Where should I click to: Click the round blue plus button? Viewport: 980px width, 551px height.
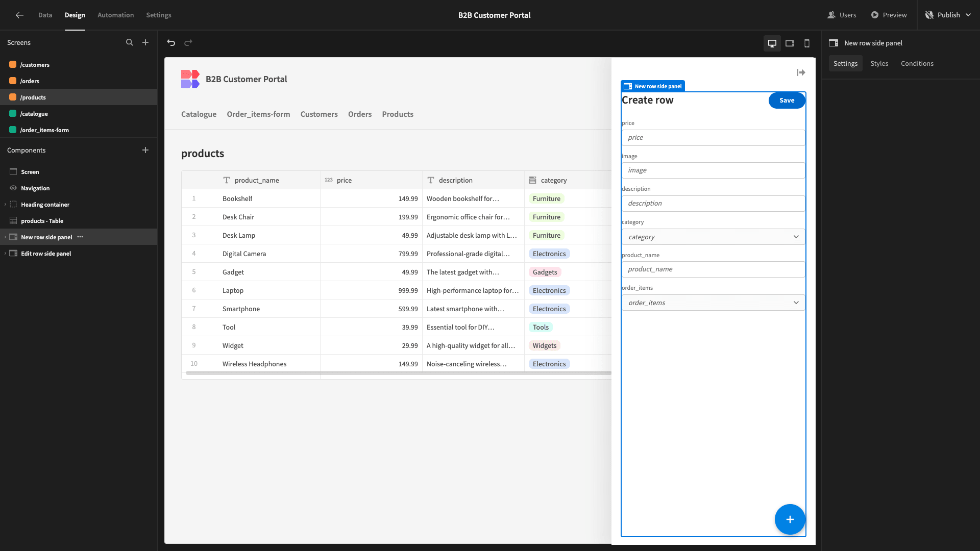[790, 519]
